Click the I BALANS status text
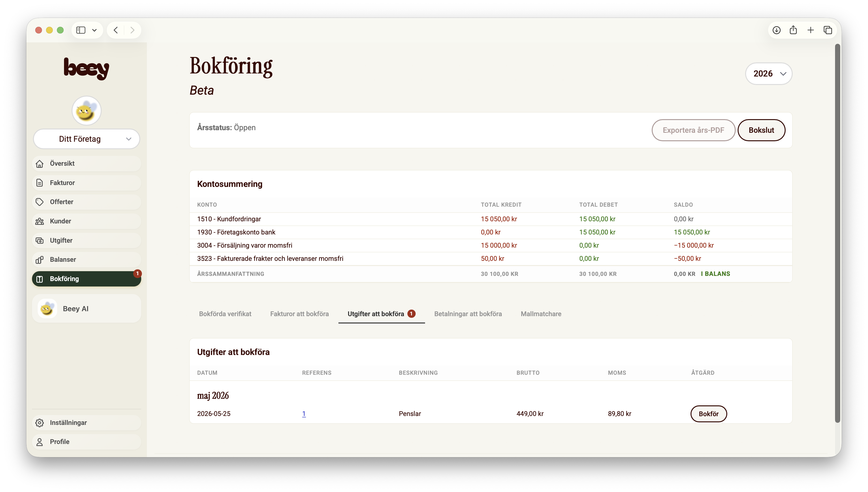 pyautogui.click(x=715, y=274)
